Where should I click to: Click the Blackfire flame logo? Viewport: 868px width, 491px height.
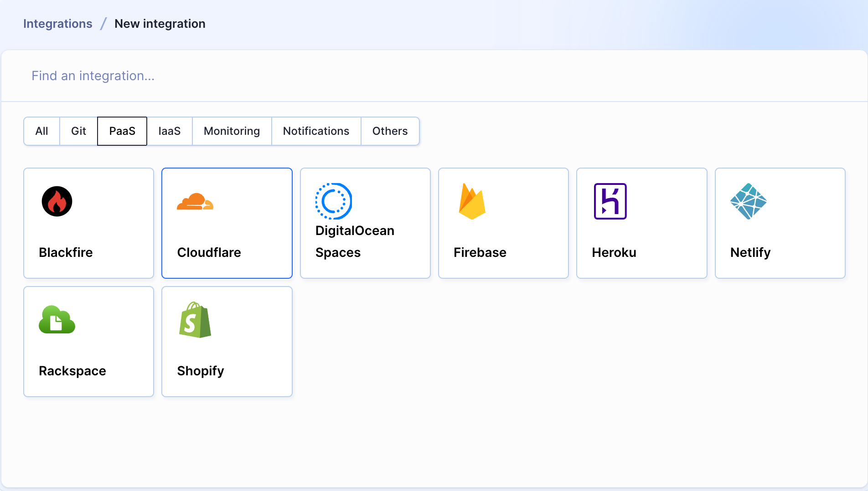pyautogui.click(x=57, y=201)
